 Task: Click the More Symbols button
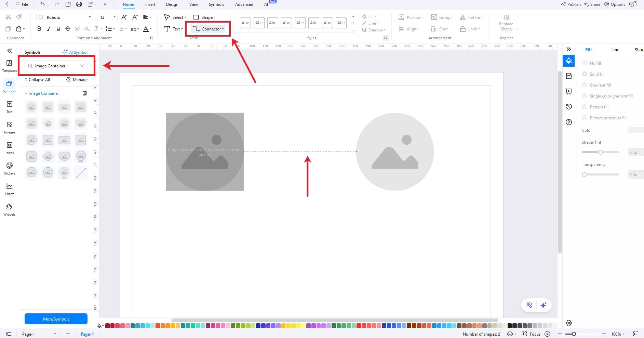click(56, 319)
